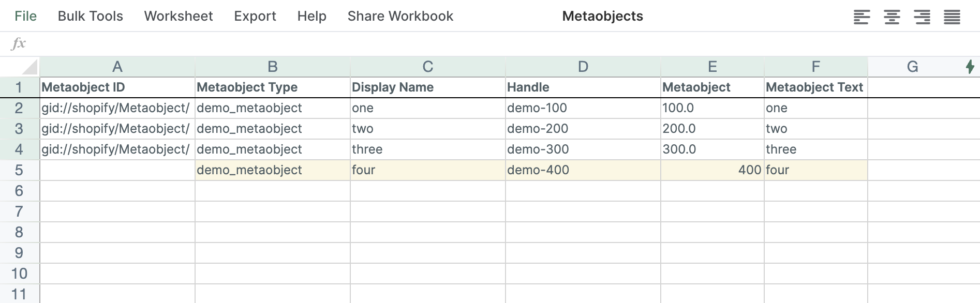Image resolution: width=980 pixels, height=303 pixels.
Task: Click Share Workbook
Action: click(x=400, y=16)
